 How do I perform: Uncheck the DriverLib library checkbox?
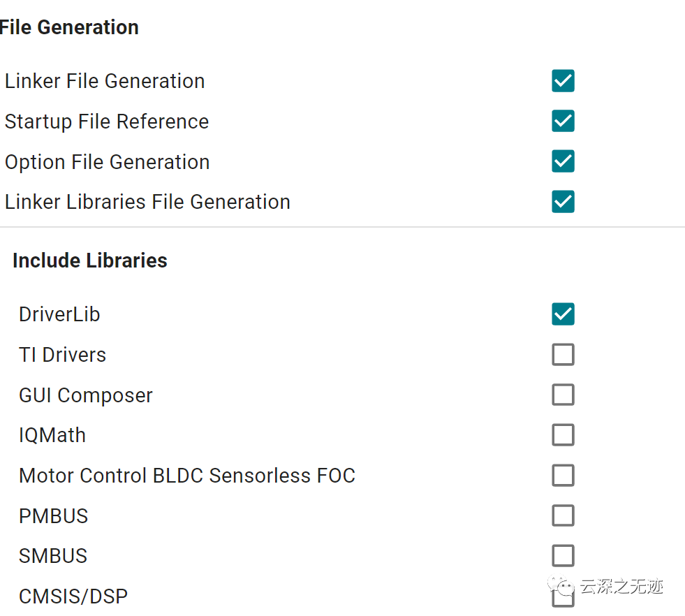pyautogui.click(x=563, y=314)
